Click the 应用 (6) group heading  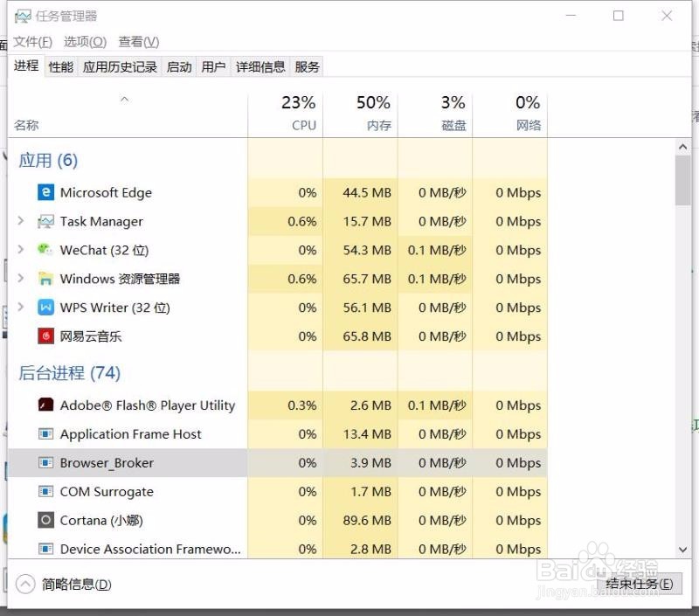point(48,161)
